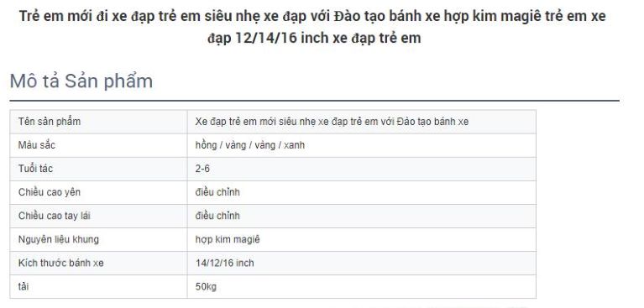
Task: Click the '50kg' load value cell
Action: tap(361, 287)
